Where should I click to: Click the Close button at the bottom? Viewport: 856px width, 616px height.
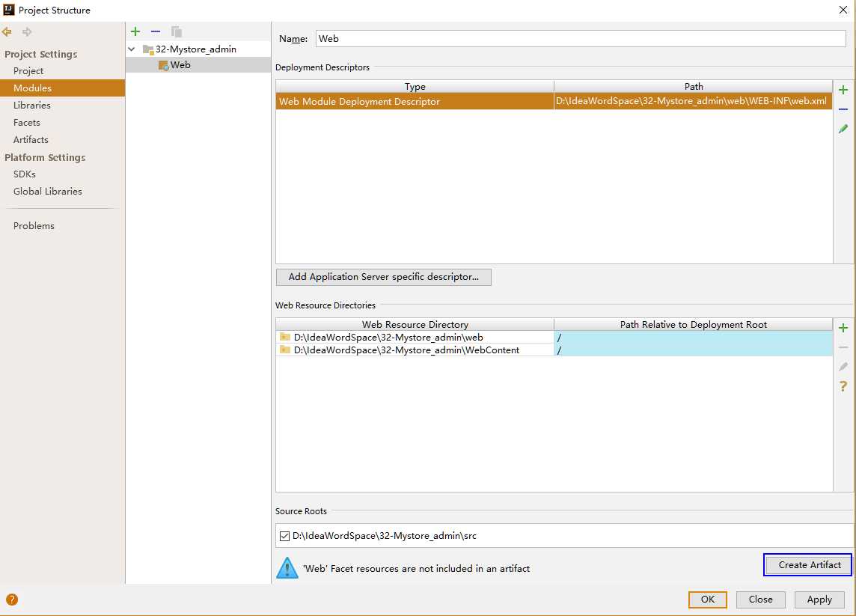pyautogui.click(x=760, y=599)
